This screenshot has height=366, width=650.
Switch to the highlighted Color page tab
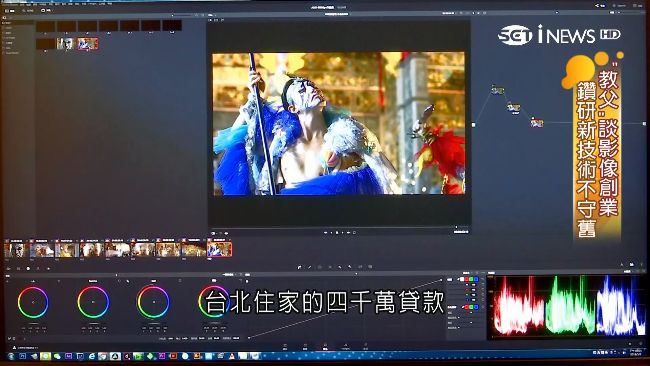325,347
